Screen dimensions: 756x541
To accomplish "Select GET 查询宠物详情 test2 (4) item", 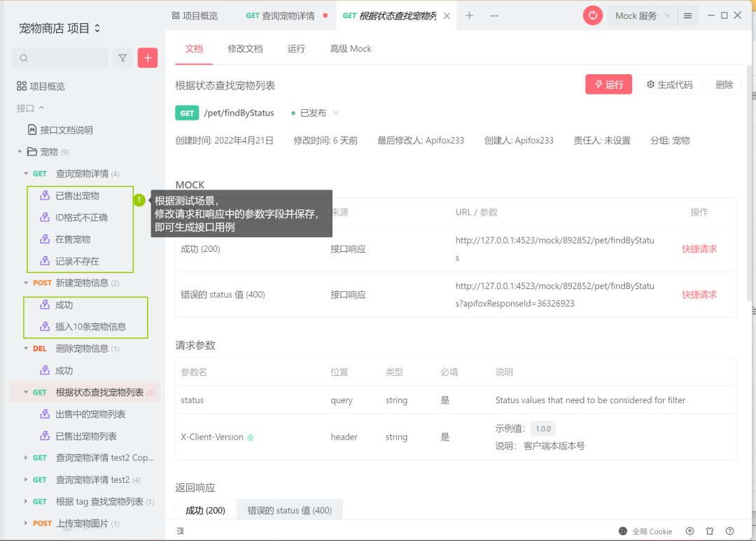I will (x=85, y=479).
